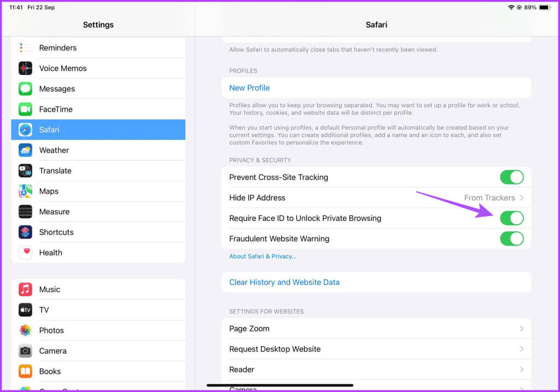Screen dimensions: 560x392
Task: Open Hide IP Address options chevron
Action: pyautogui.click(x=522, y=198)
